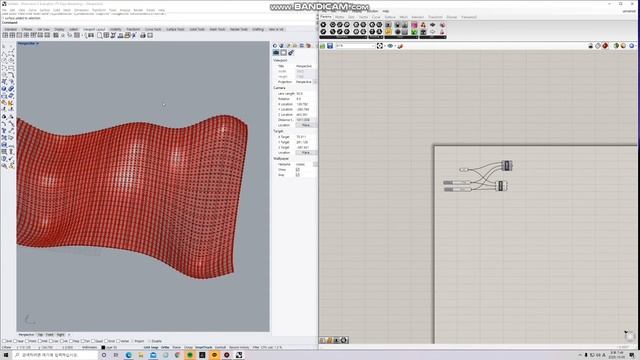Screen dimensions: 640x360
Task: Open the Grasshopper Params tab
Action: click(326, 17)
